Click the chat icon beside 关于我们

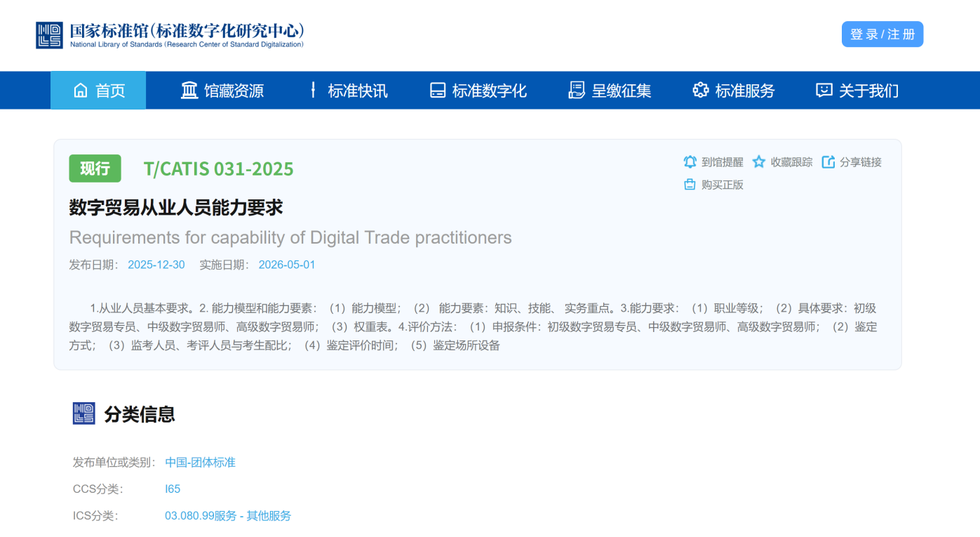point(824,91)
